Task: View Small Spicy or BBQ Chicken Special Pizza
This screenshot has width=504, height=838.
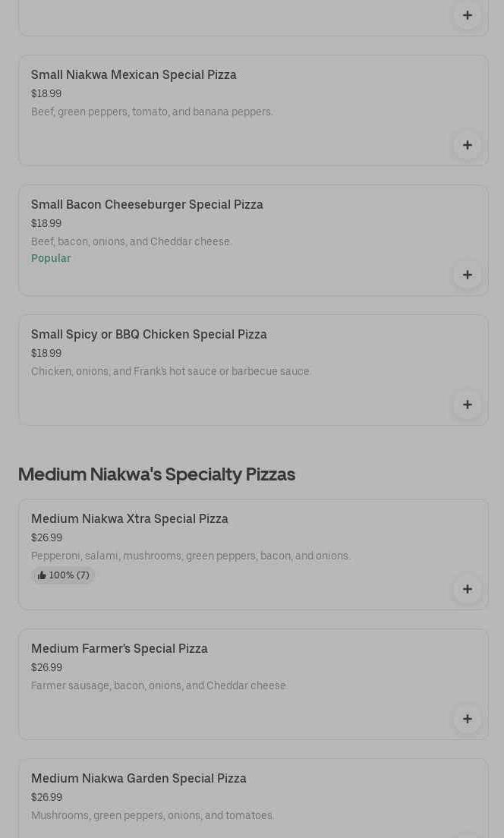Action: coord(149,335)
